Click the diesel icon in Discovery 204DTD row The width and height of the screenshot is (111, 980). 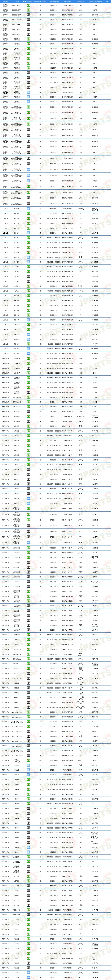click(x=29, y=15)
